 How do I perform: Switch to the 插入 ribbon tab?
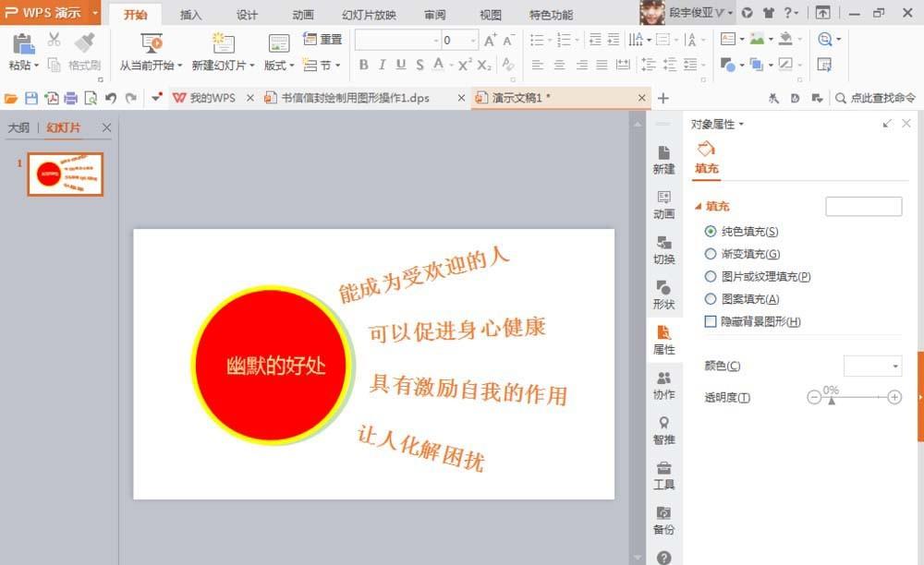[190, 14]
